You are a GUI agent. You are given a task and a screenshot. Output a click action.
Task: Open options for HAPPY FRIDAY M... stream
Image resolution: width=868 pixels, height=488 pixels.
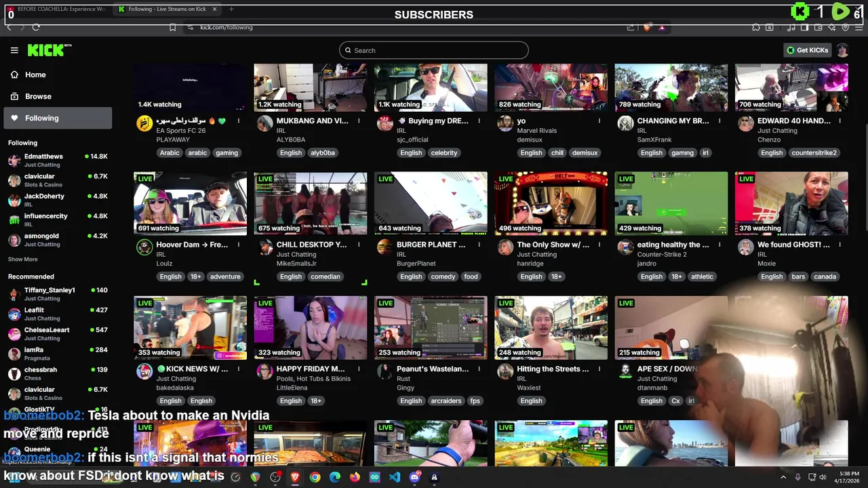(359, 369)
